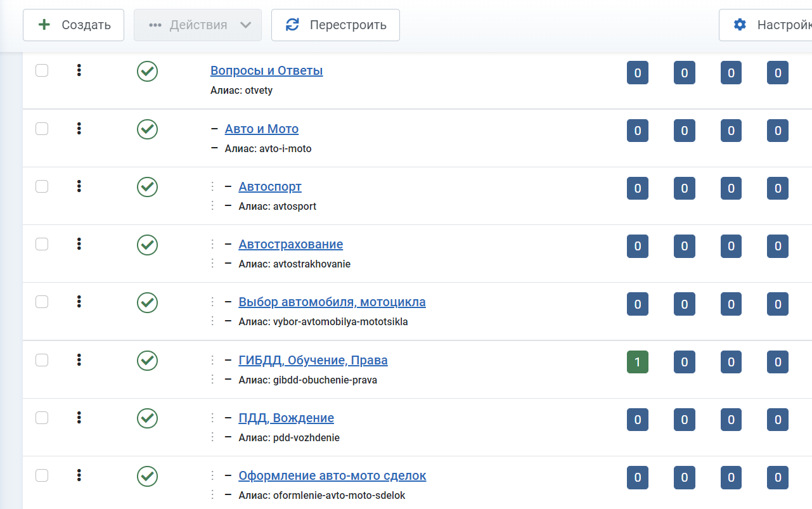Click the drag handle beside Выбор автомобиля, мотоцикла
This screenshot has height=509, width=812.
[213, 302]
